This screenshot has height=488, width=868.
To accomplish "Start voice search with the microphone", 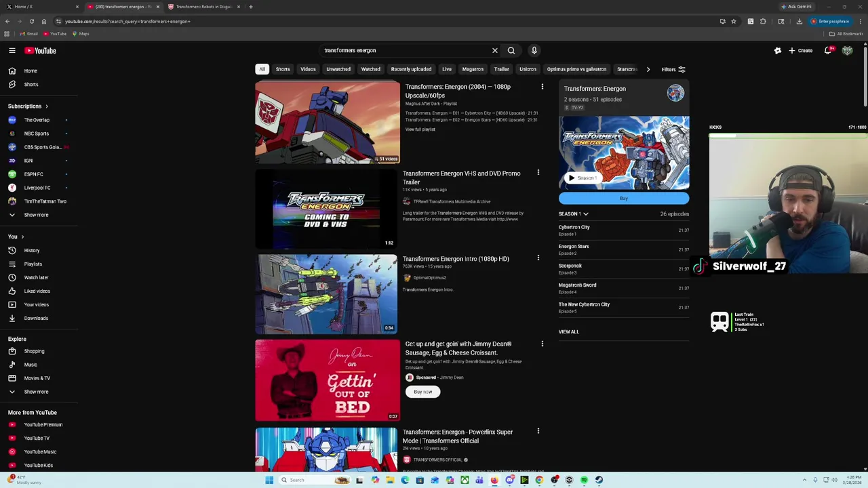I will coord(534,50).
